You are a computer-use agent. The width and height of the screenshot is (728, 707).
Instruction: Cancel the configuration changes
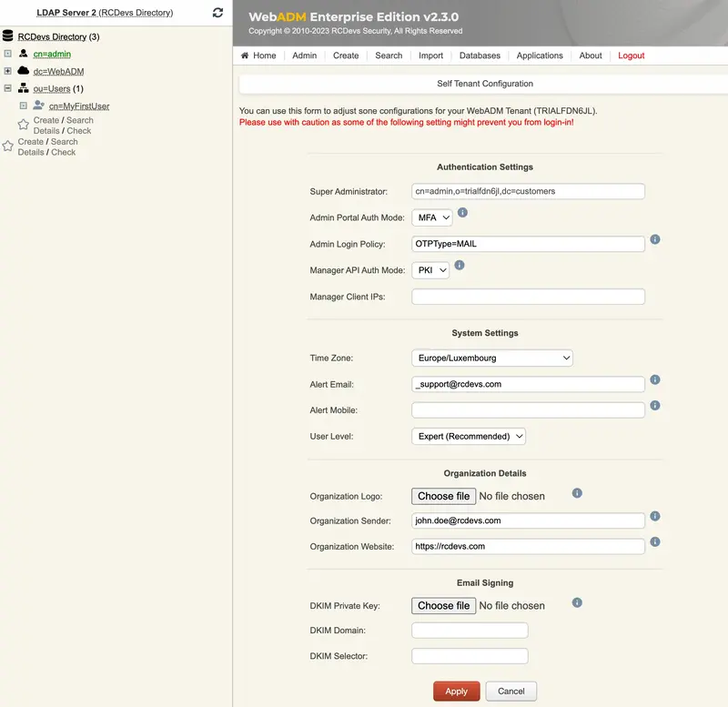point(511,692)
